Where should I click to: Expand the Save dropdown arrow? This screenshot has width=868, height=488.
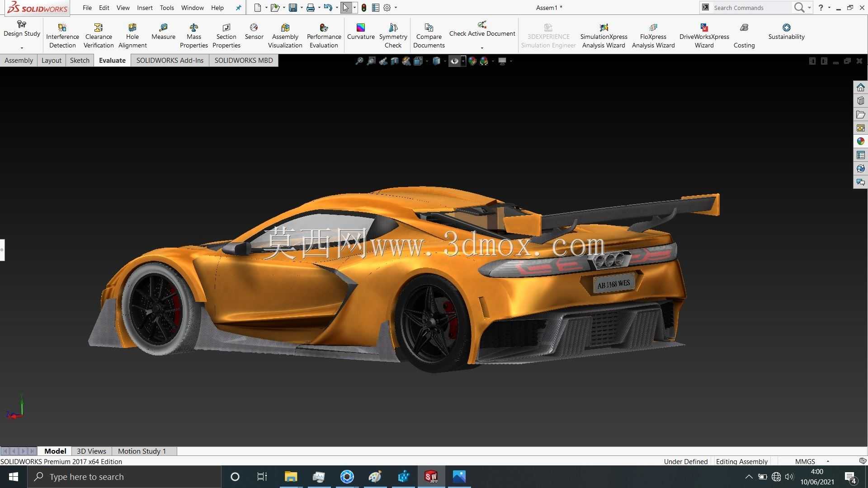302,8
